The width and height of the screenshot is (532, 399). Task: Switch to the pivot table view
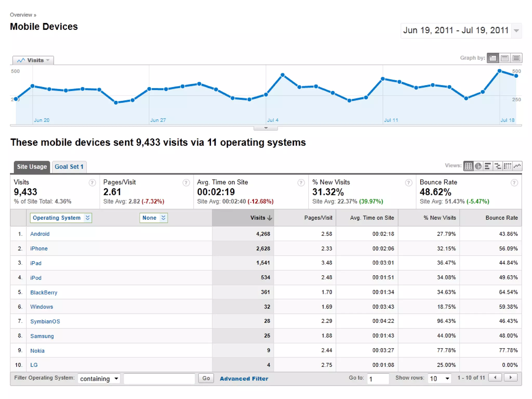[x=507, y=166]
